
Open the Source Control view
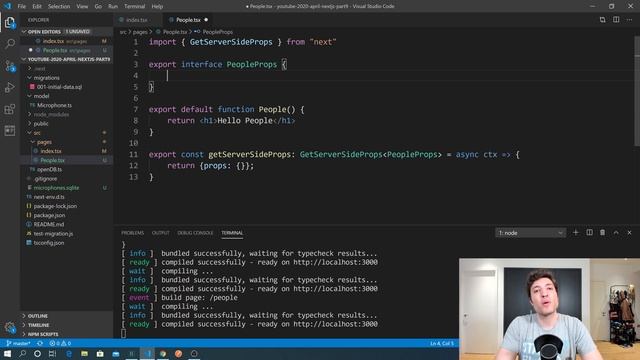(x=10, y=66)
